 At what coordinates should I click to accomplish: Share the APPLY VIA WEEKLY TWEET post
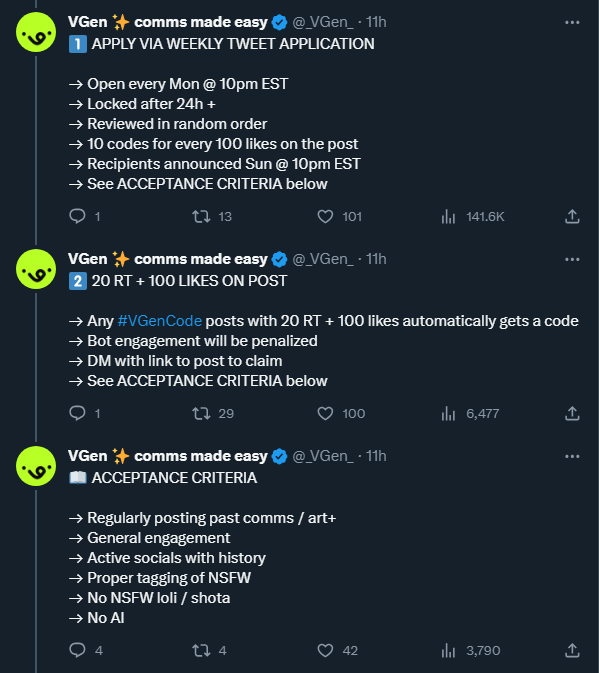pos(572,216)
